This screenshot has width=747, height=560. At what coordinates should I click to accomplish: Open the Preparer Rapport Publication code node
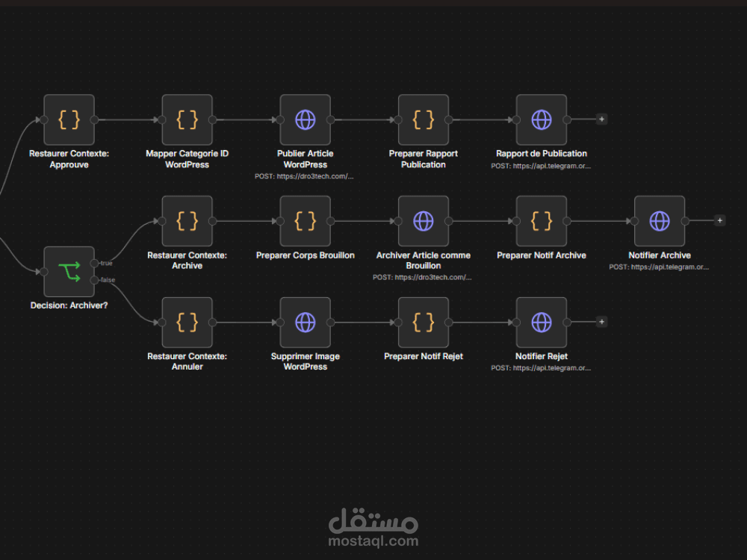coord(424,119)
